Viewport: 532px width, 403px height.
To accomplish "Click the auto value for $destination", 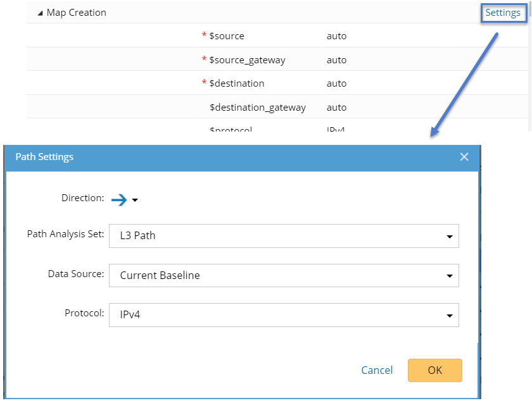I will point(336,84).
